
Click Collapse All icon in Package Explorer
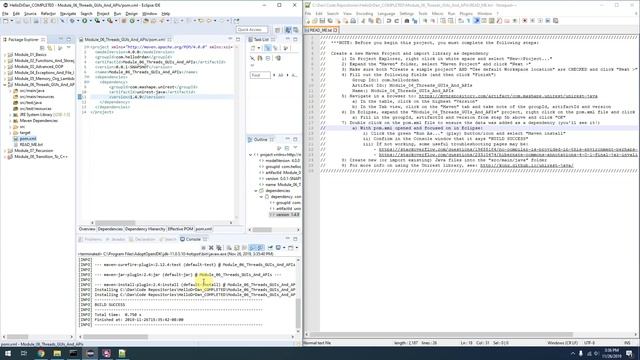42,48
